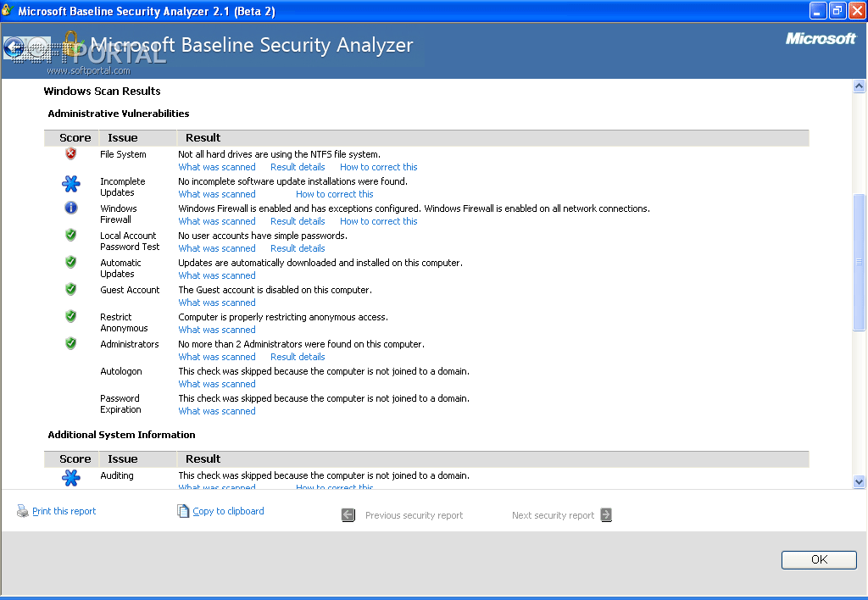Viewport: 868px width, 600px height.
Task: Open How to correct this for Incomplete Updates
Action: (x=334, y=194)
